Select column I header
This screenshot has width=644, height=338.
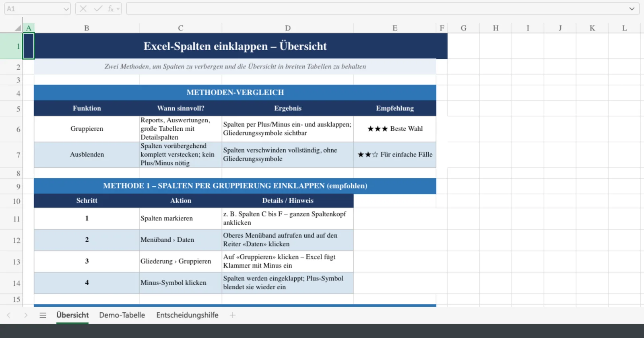528,28
